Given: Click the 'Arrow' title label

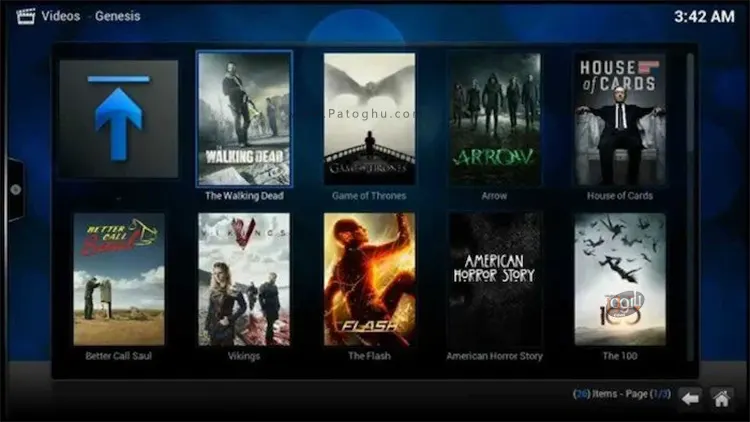Looking at the screenshot, I should 495,196.
